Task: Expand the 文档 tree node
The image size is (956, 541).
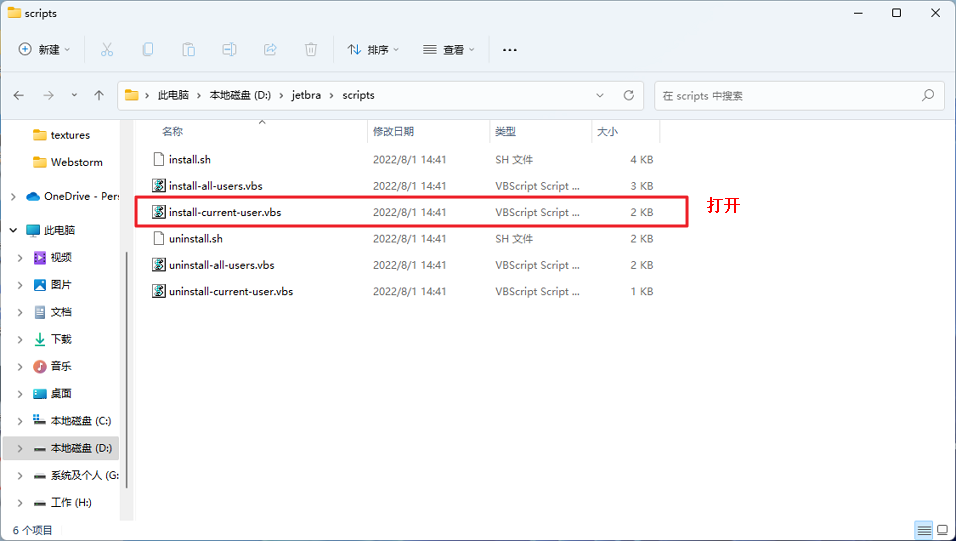Action: click(x=20, y=312)
